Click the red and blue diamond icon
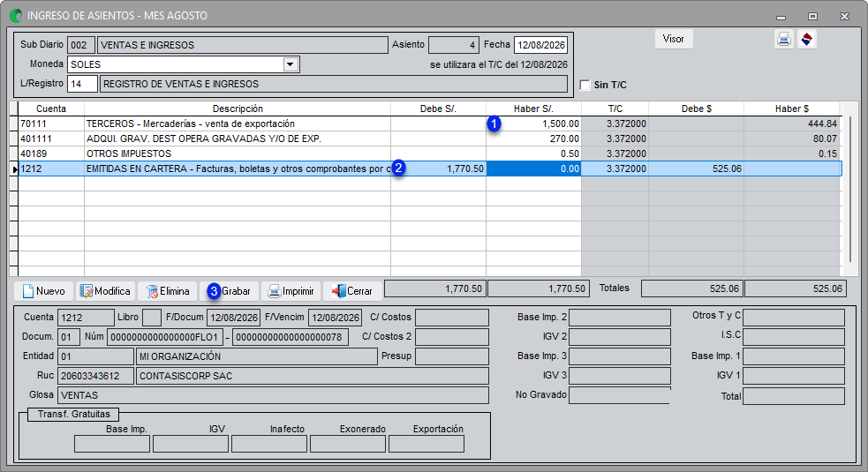 pos(806,40)
